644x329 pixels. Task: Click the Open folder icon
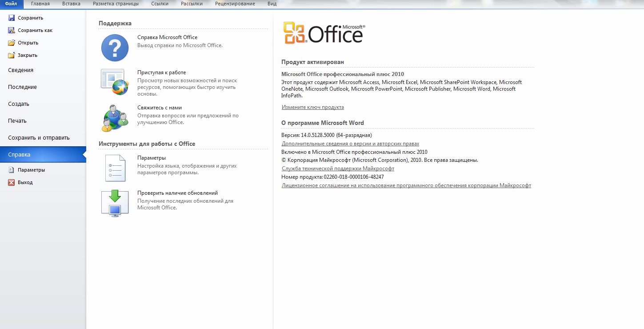12,43
